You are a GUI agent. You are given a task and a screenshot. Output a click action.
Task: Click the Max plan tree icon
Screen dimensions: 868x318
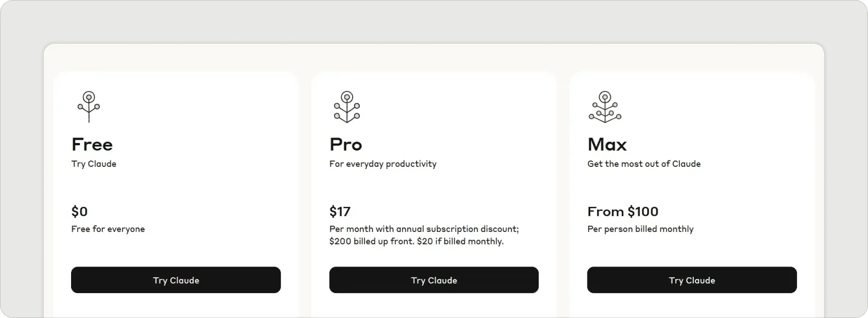(x=605, y=107)
